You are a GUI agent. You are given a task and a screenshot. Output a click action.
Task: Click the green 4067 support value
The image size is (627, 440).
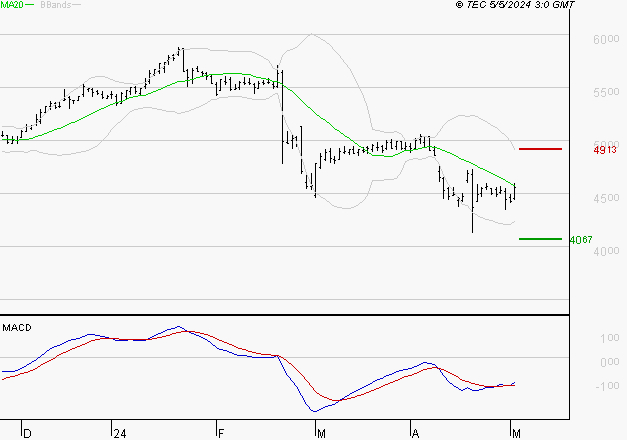pos(581,240)
